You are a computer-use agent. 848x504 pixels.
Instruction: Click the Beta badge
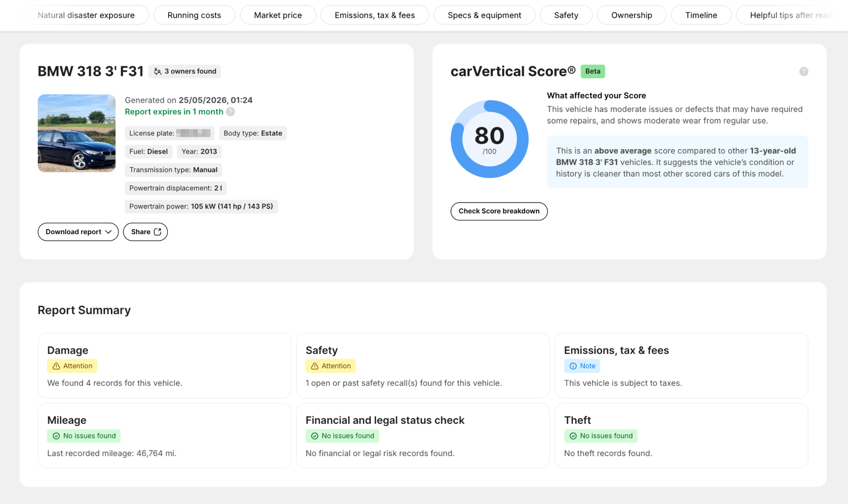tap(593, 71)
